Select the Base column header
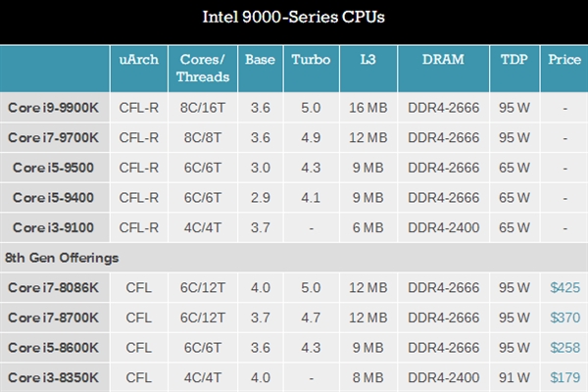 pyautogui.click(x=260, y=60)
